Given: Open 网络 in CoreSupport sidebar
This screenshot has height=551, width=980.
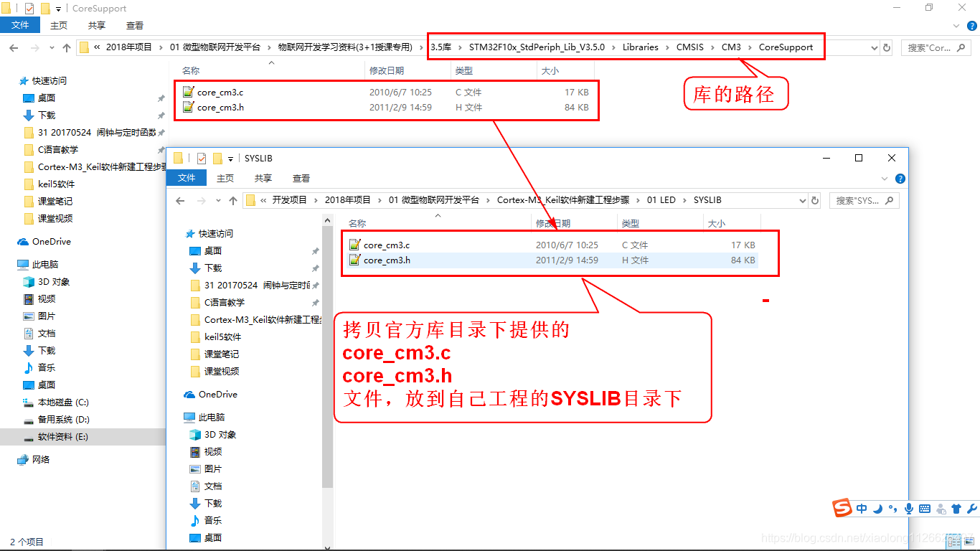Looking at the screenshot, I should [41, 460].
